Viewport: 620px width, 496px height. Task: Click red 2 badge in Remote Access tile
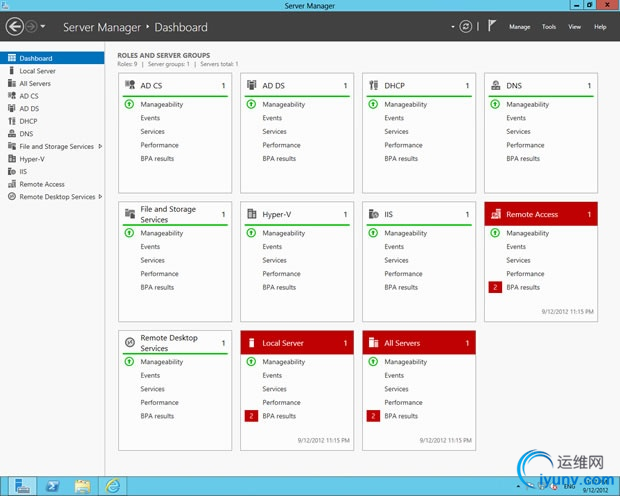(x=495, y=287)
